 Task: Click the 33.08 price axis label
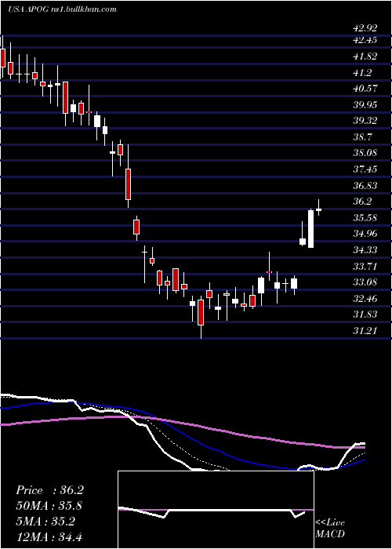coord(365,282)
